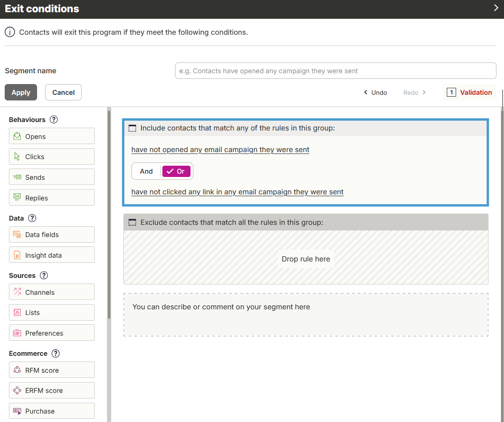Click the Include group selection icon

[132, 128]
